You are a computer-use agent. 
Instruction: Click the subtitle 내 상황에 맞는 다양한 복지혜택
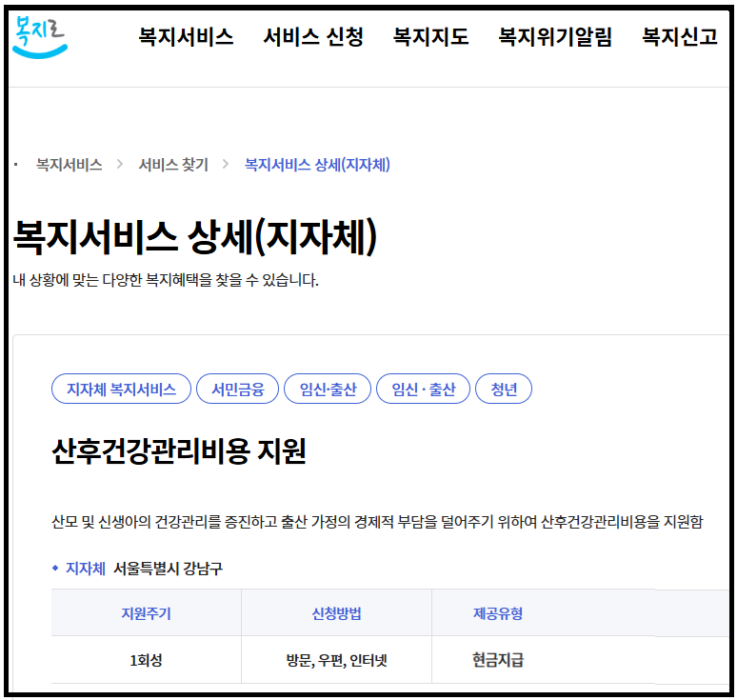(x=166, y=280)
